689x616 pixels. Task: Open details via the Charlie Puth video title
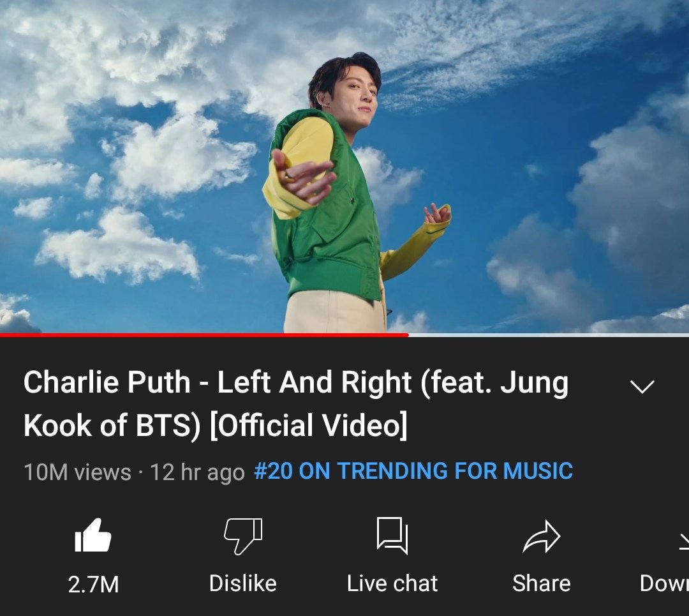(296, 403)
